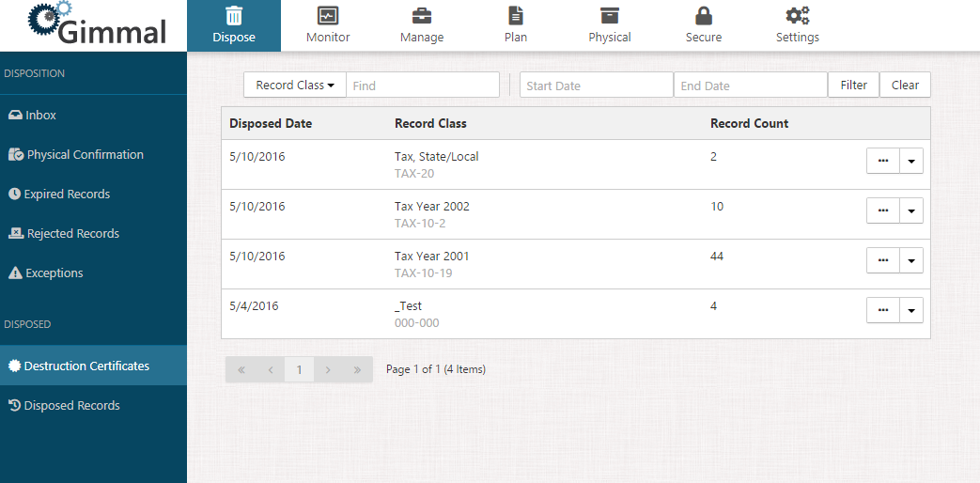The width and height of the screenshot is (980, 483).
Task: Click the ellipsis button for _Test row
Action: (x=882, y=310)
